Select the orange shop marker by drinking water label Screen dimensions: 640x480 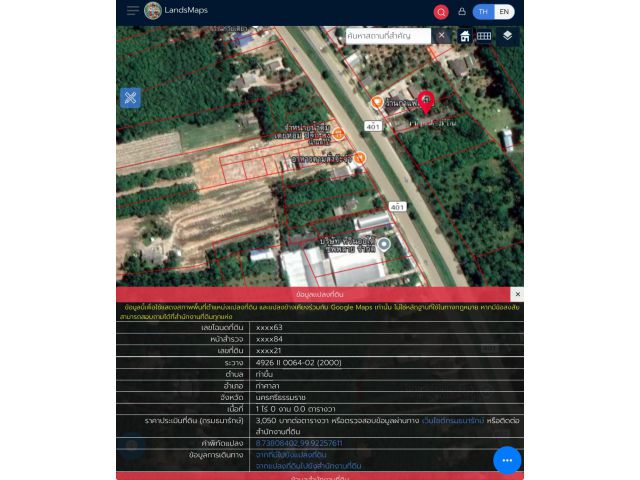click(338, 133)
